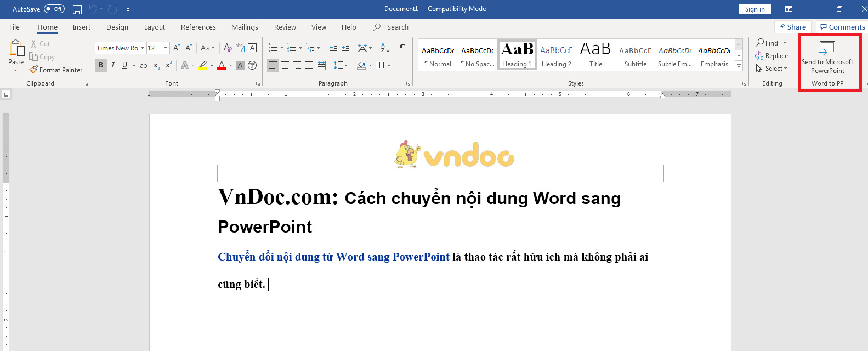Click the paragraph shading fill bucket
This screenshot has width=868, height=351.
pos(361,65)
